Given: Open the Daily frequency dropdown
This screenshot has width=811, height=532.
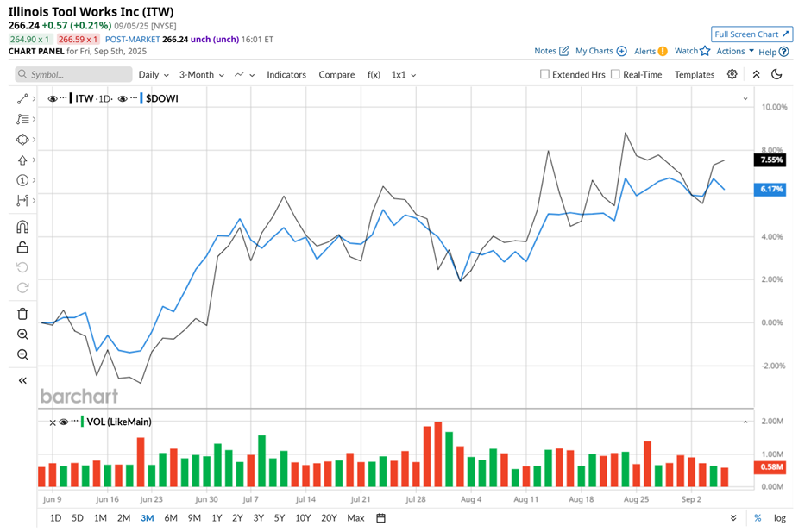Looking at the screenshot, I should [x=154, y=74].
